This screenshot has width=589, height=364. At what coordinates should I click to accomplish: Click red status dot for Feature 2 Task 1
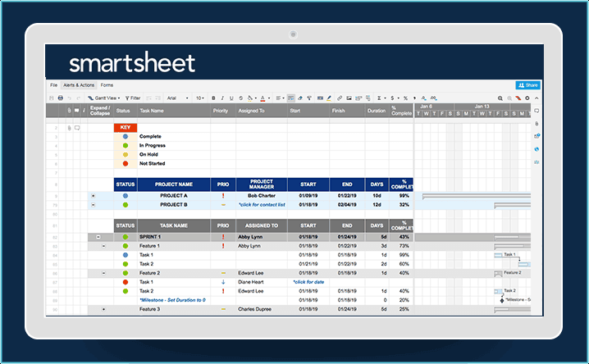[125, 282]
